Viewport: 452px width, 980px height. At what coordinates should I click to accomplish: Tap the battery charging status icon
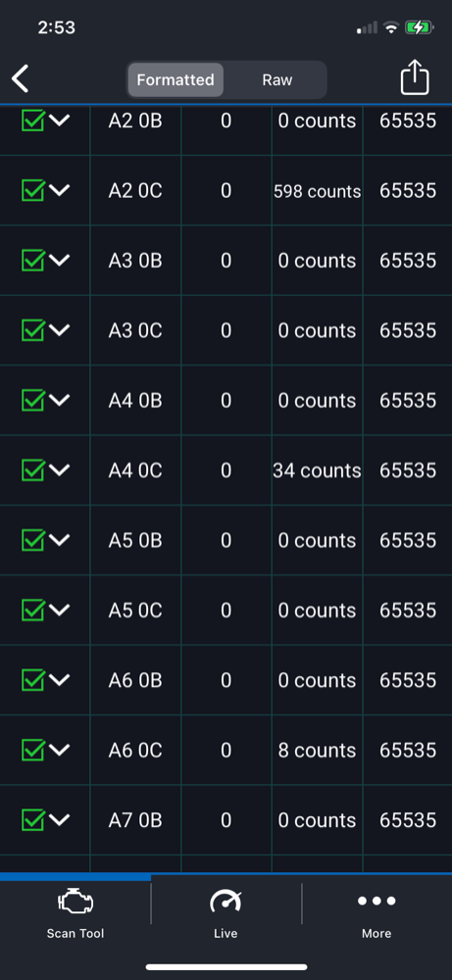click(x=419, y=27)
